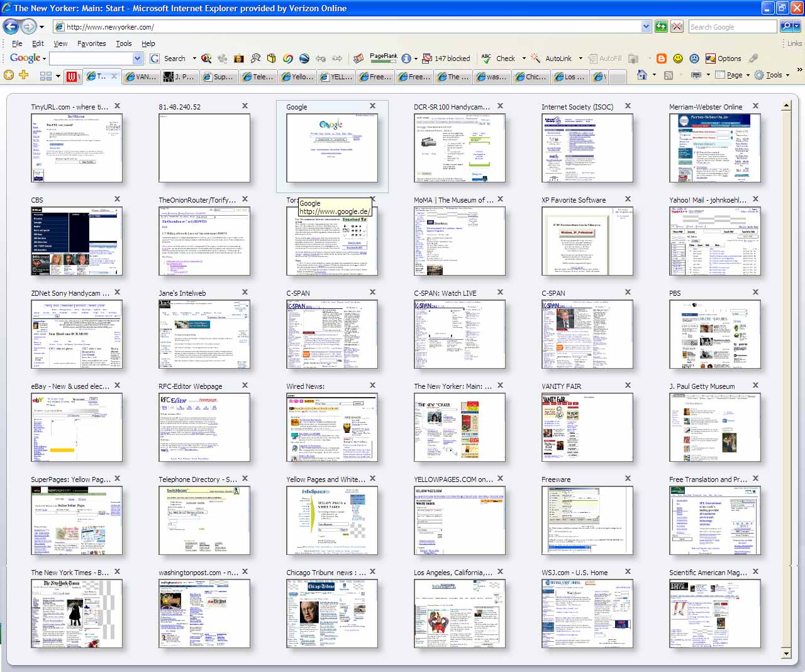The width and height of the screenshot is (805, 672).
Task: Click the Google Earth globe toolbar icon
Action: point(304,59)
